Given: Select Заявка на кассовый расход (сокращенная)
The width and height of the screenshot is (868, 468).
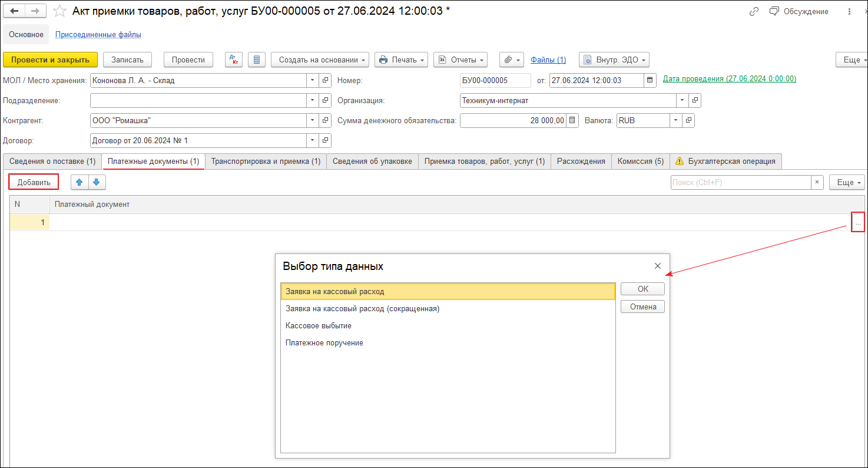Looking at the screenshot, I should tap(448, 308).
